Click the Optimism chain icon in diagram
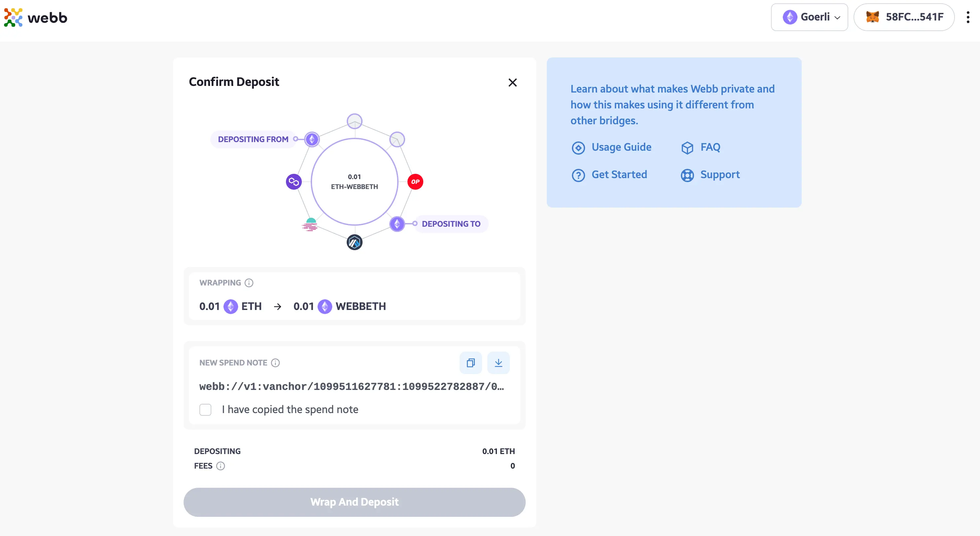Screen dimensions: 980x536 pyautogui.click(x=415, y=181)
